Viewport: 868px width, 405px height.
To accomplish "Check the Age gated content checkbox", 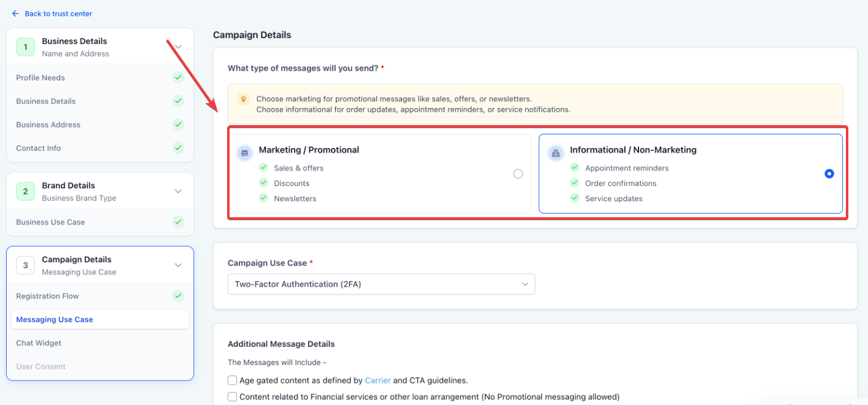I will (232, 380).
